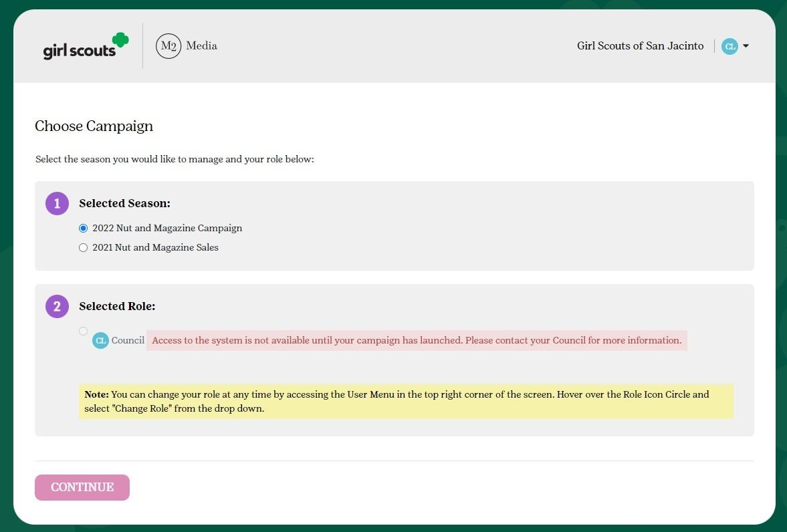Click the CL Council role icon

pos(100,340)
